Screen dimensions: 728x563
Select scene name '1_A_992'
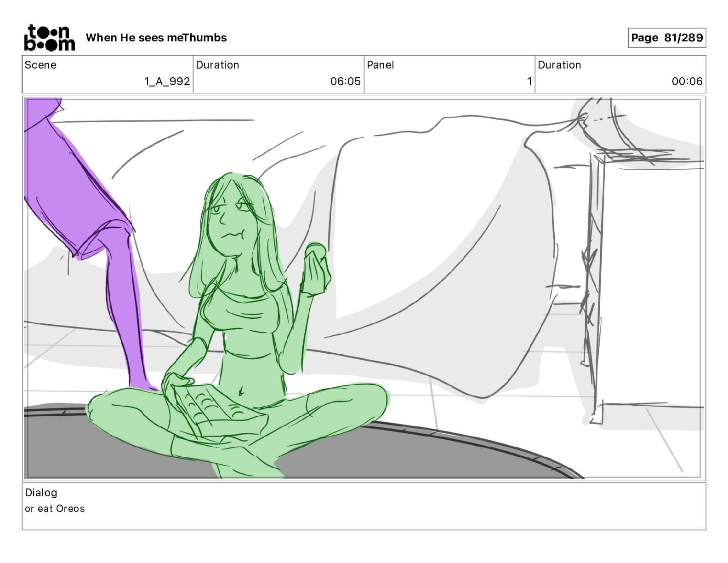point(167,81)
